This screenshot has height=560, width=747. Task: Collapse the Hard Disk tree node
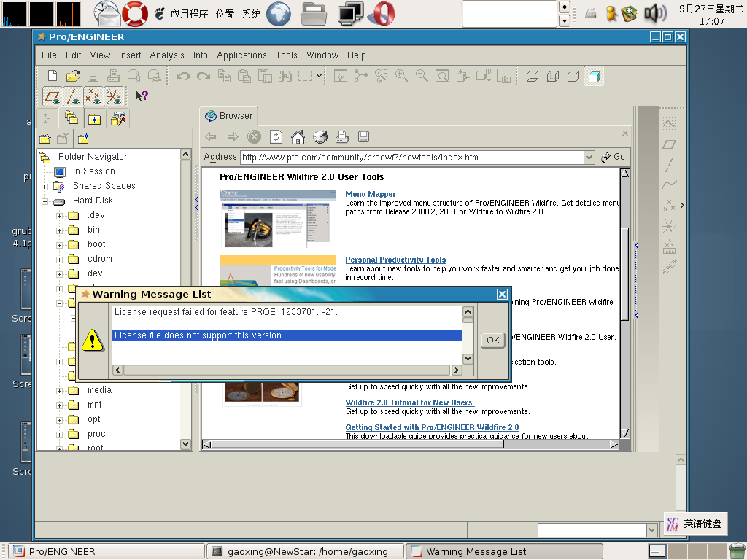[x=44, y=201]
